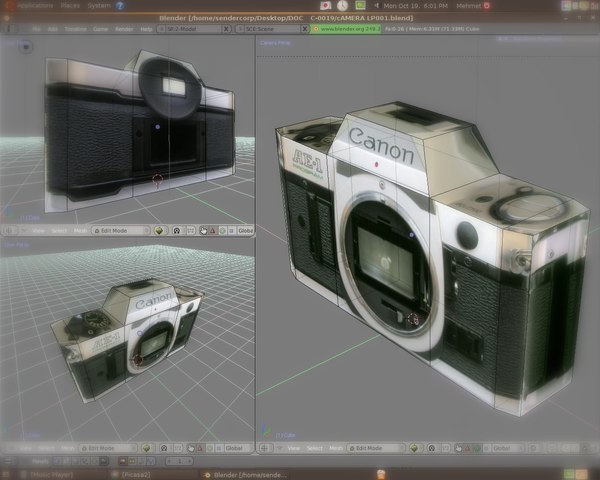Open window type icon in top-left viewport header

pyautogui.click(x=10, y=230)
